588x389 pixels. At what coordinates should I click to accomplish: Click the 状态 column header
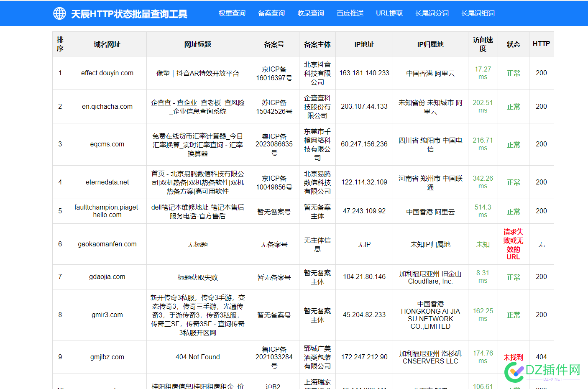pos(514,44)
